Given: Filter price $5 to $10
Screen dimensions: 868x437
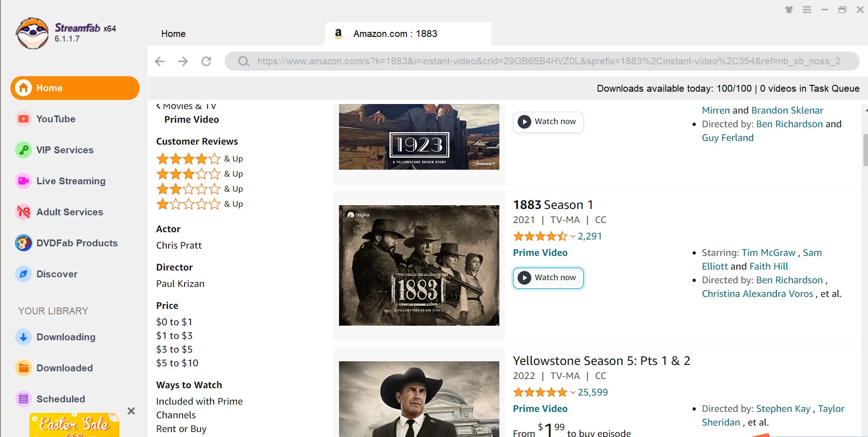Looking at the screenshot, I should click(x=177, y=363).
